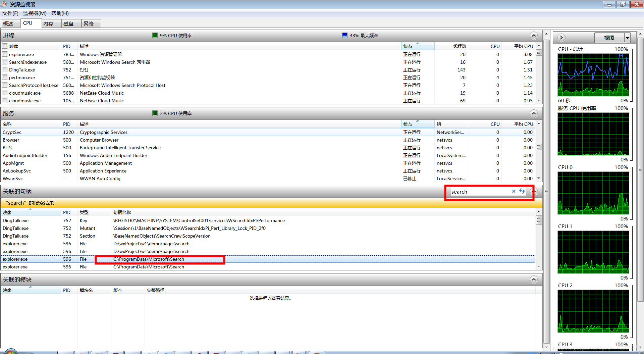Sort processes by 平均 CPU column

pyautogui.click(x=518, y=46)
